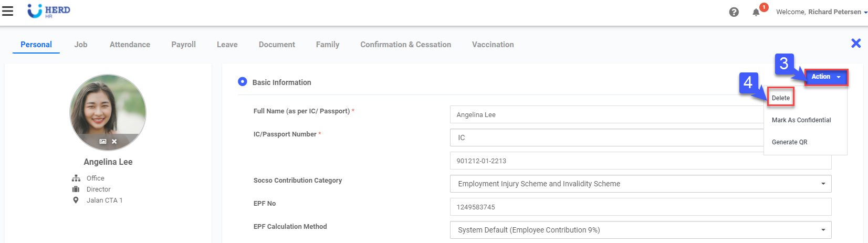This screenshot has height=243, width=868.
Task: Upload a new profile photo icon
Action: click(103, 142)
